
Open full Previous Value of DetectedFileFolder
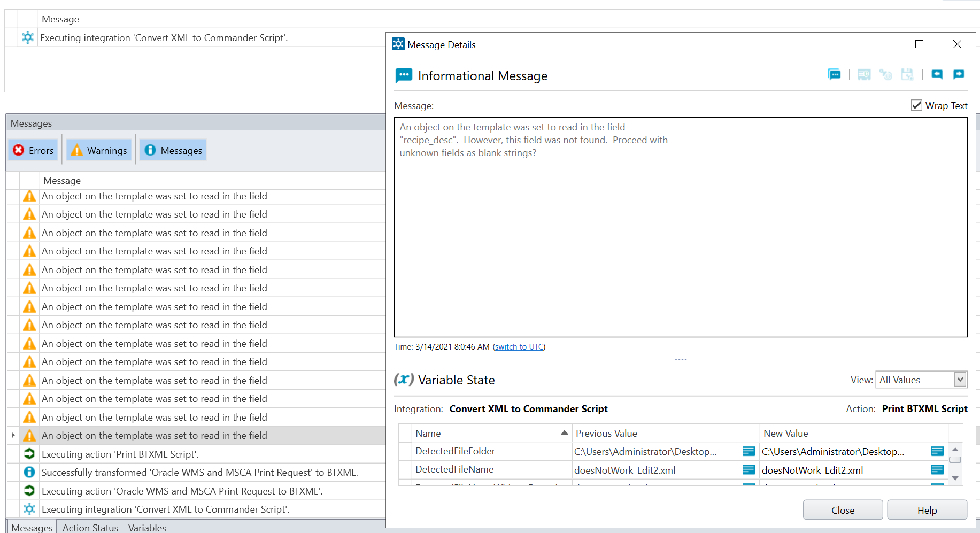748,451
